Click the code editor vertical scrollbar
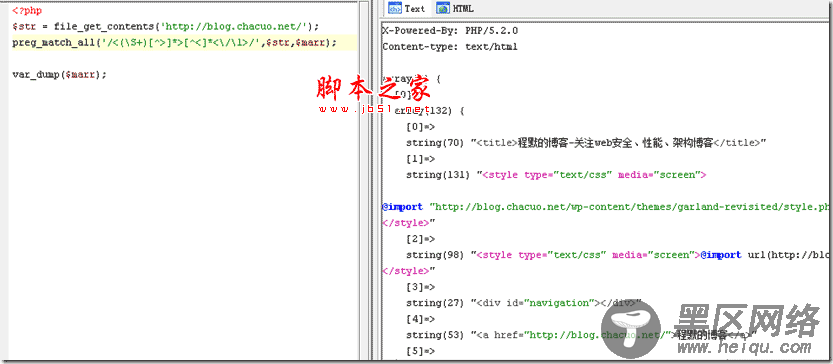The height and width of the screenshot is (364, 833). (364, 181)
